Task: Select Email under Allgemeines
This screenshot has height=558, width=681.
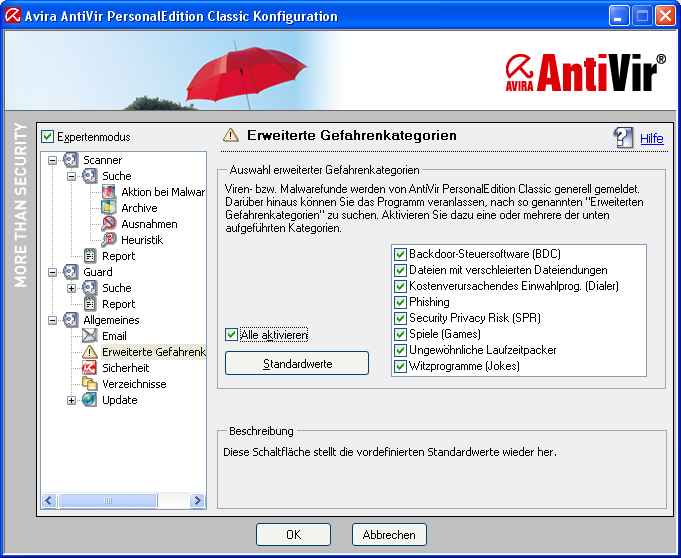Action: (114, 336)
